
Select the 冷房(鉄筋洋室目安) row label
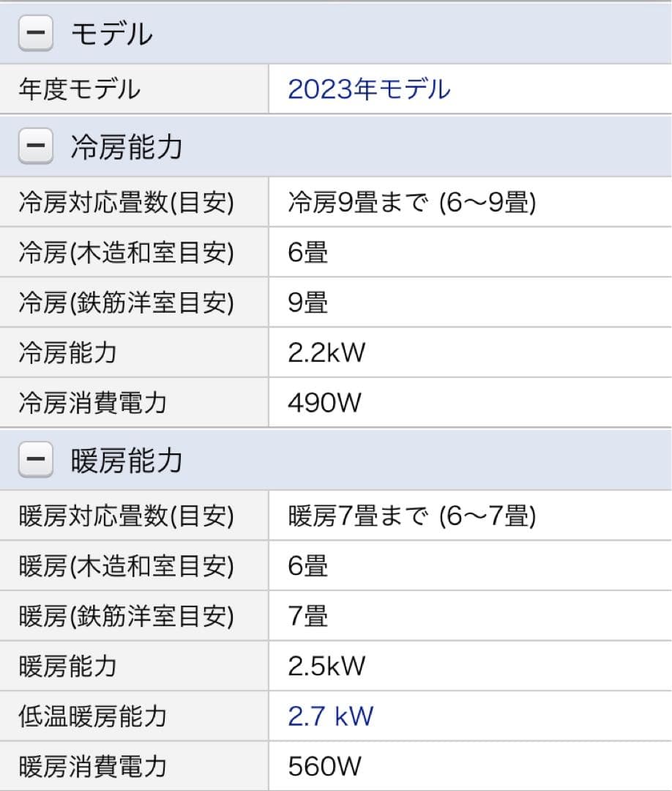126,302
